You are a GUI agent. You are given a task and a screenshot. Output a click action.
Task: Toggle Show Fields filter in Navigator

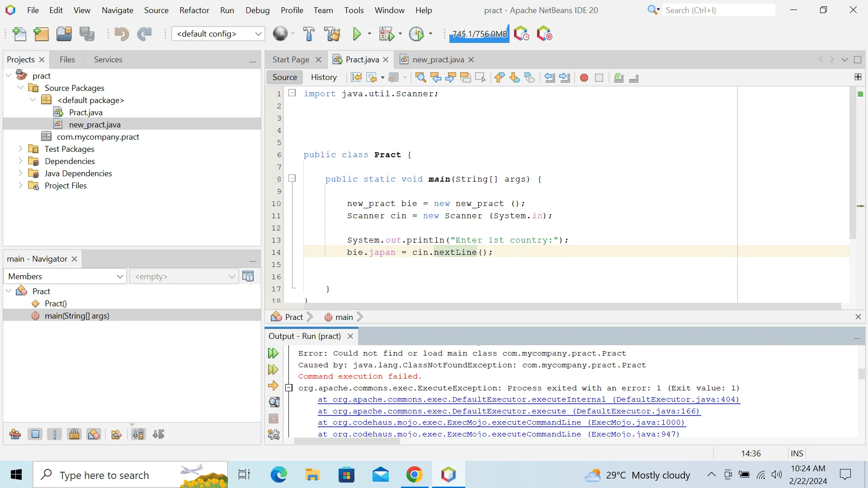(x=35, y=435)
